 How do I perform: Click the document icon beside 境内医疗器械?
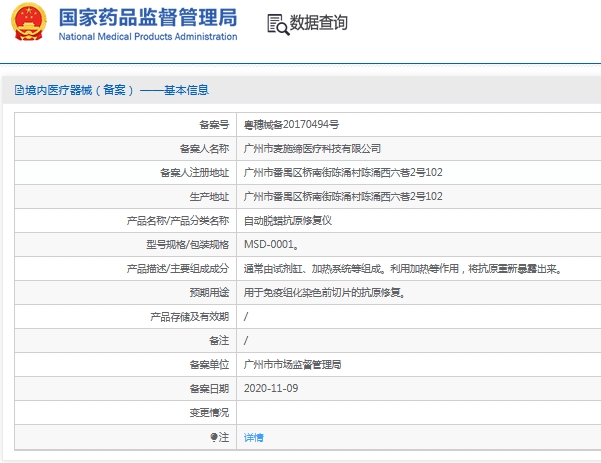tap(19, 90)
